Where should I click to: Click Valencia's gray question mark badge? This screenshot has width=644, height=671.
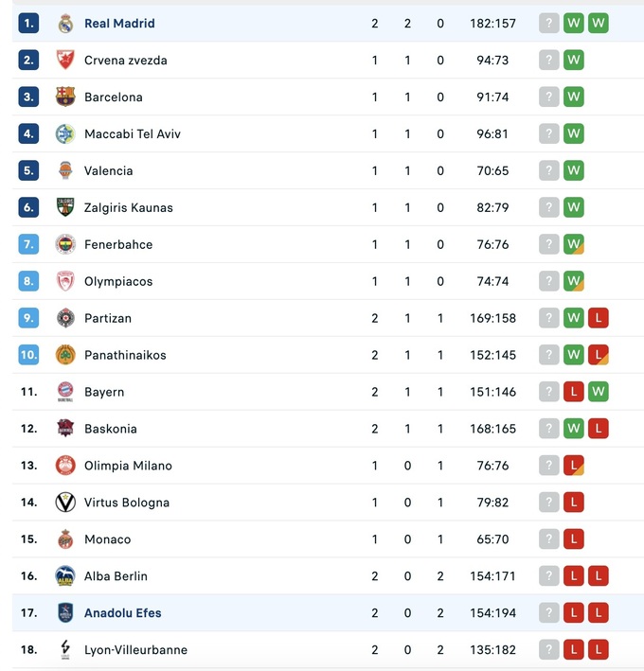549,171
